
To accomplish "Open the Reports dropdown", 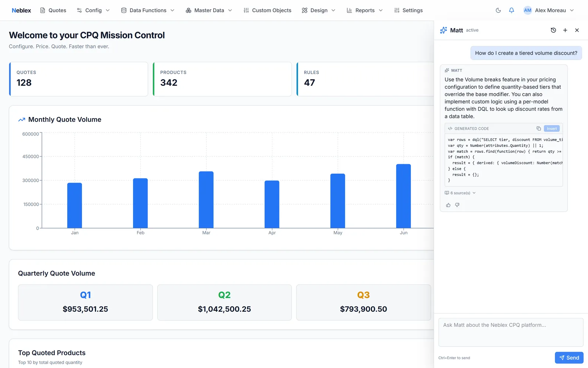I will pyautogui.click(x=365, y=10).
